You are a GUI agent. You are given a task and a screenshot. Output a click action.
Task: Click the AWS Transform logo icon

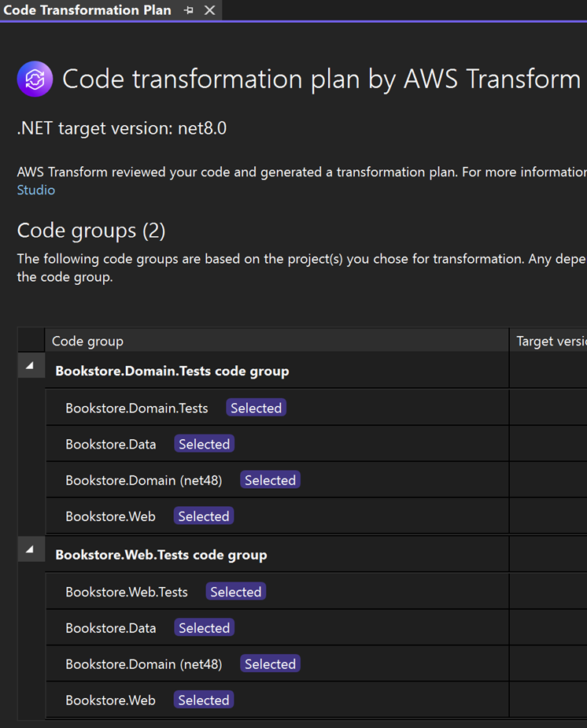[x=35, y=79]
